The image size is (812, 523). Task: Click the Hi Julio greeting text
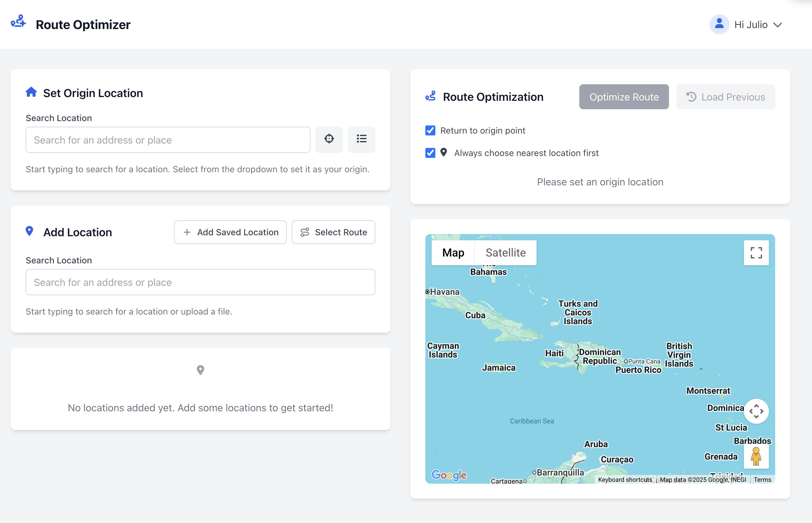[x=750, y=24]
